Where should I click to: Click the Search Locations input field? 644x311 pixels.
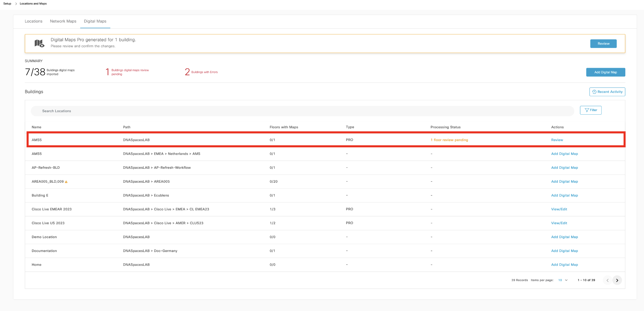[x=302, y=111]
